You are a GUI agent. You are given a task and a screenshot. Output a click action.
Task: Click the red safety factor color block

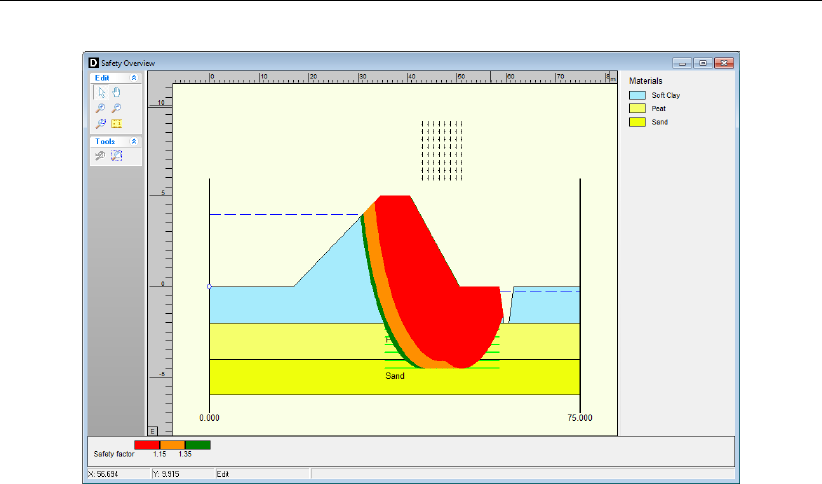point(147,445)
